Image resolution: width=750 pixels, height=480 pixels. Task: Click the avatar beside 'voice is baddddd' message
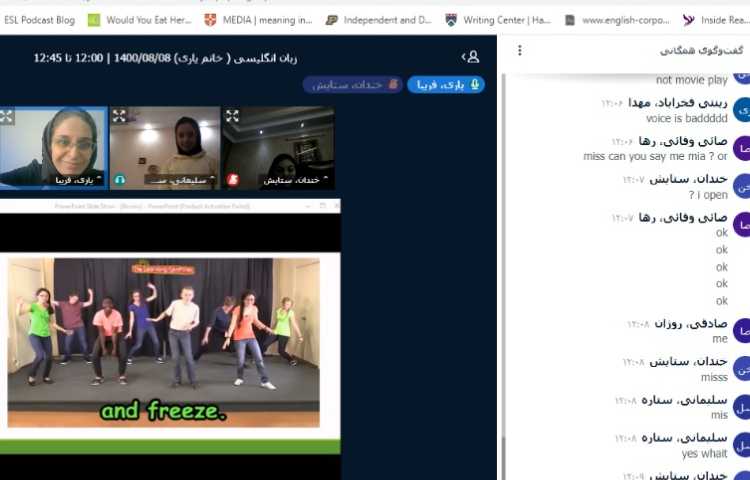point(741,110)
